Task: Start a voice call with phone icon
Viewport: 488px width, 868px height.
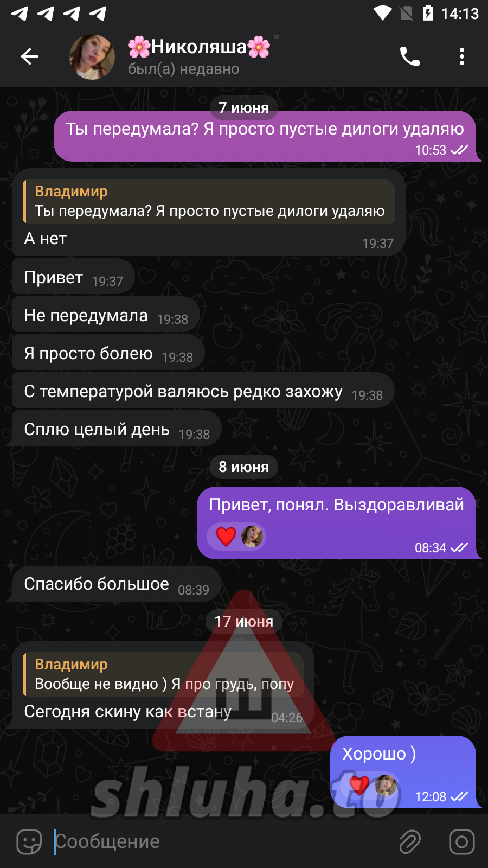Action: [x=410, y=56]
